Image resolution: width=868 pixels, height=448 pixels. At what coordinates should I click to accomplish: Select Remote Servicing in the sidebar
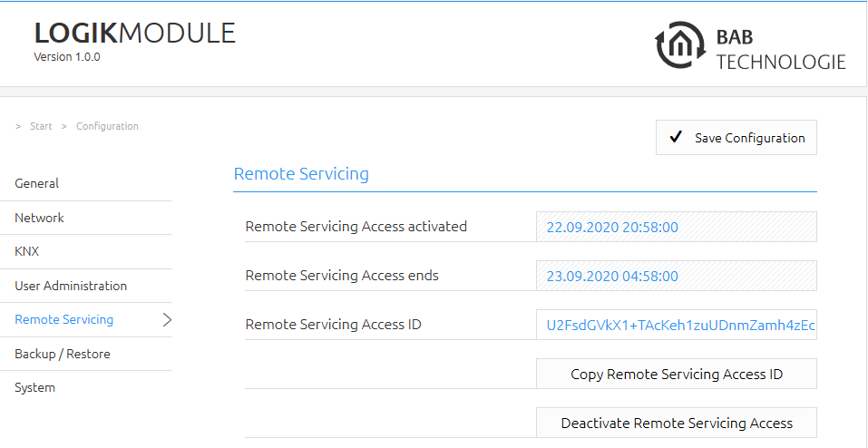[x=64, y=319]
